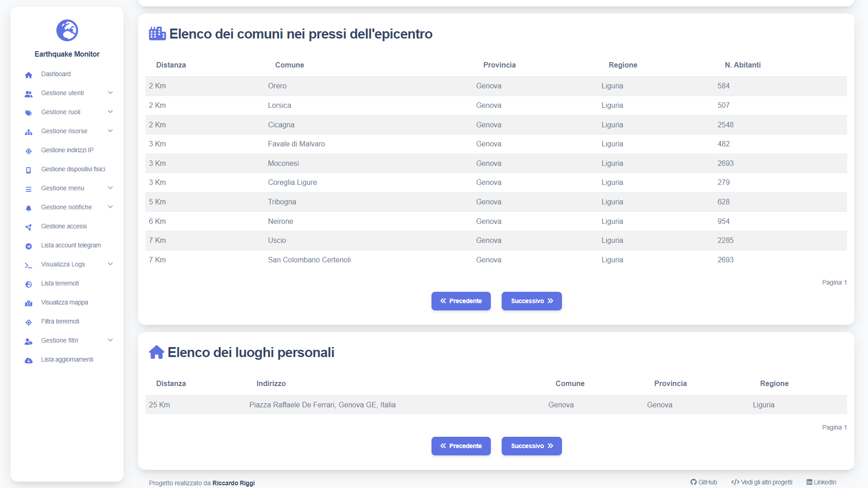Screen dimensions: 868x488
Task: Click the Dashboard home icon
Action: [x=29, y=75]
